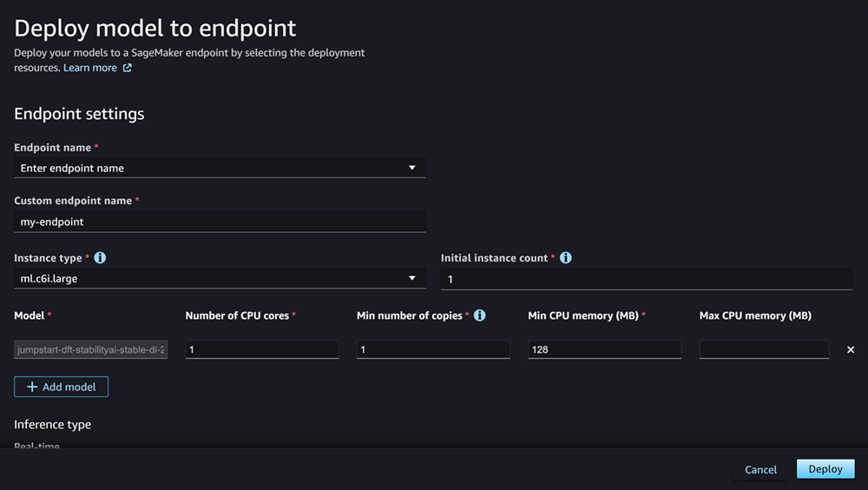868x490 pixels.
Task: Remove the model row with X icon
Action: tap(851, 349)
